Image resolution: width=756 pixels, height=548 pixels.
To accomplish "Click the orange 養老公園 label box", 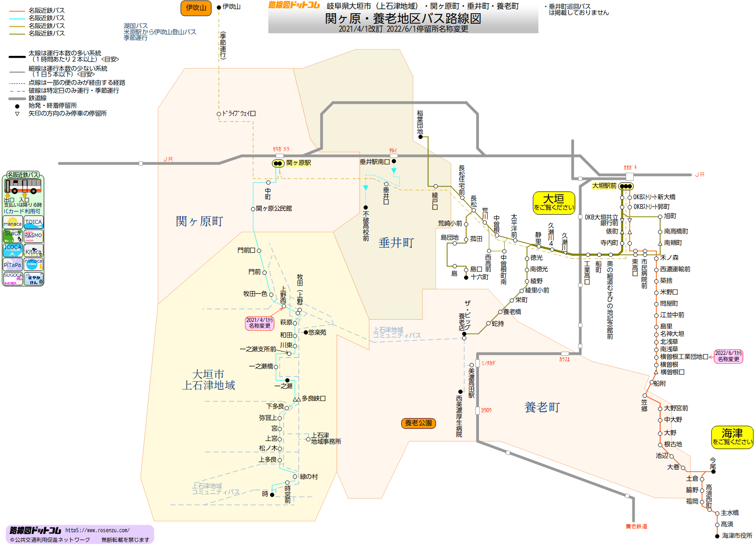I will coord(419,423).
